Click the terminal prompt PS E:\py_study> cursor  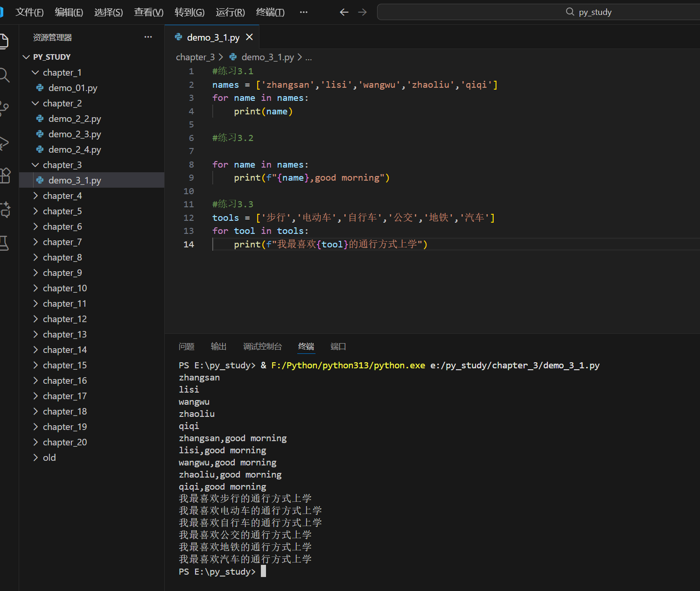(x=263, y=571)
